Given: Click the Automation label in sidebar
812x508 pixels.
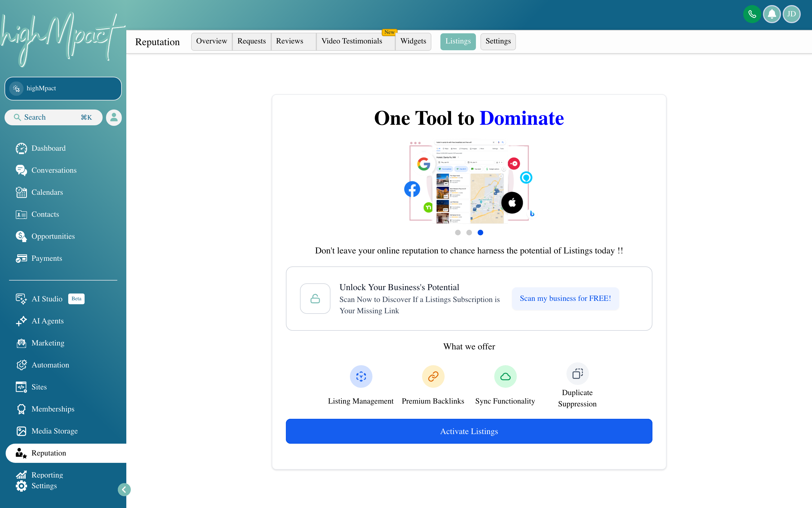Looking at the screenshot, I should coord(50,365).
